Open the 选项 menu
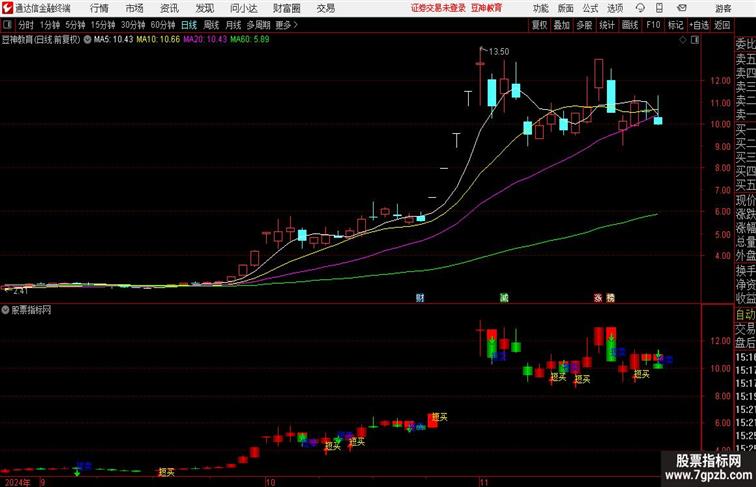The image size is (756, 487). pyautogui.click(x=615, y=8)
